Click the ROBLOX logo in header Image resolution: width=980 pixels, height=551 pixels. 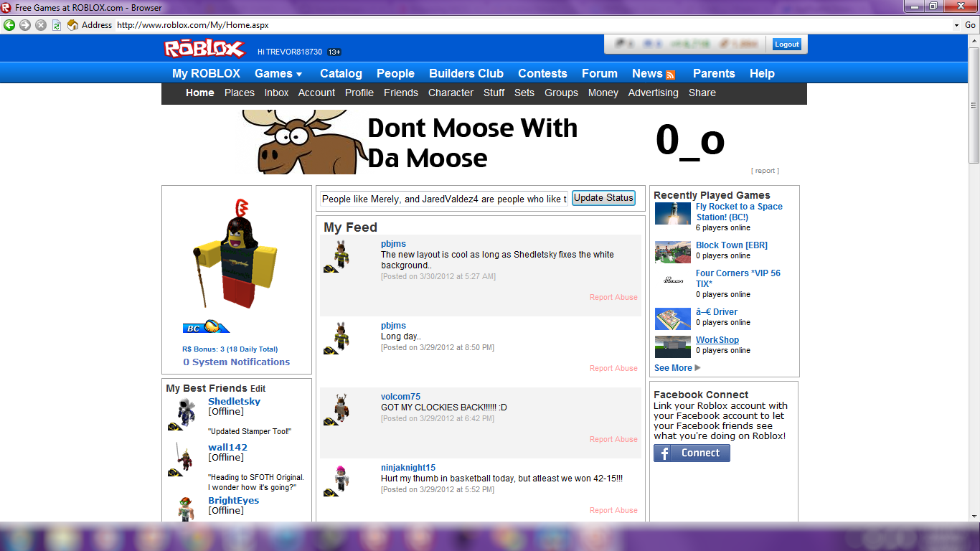coord(204,48)
